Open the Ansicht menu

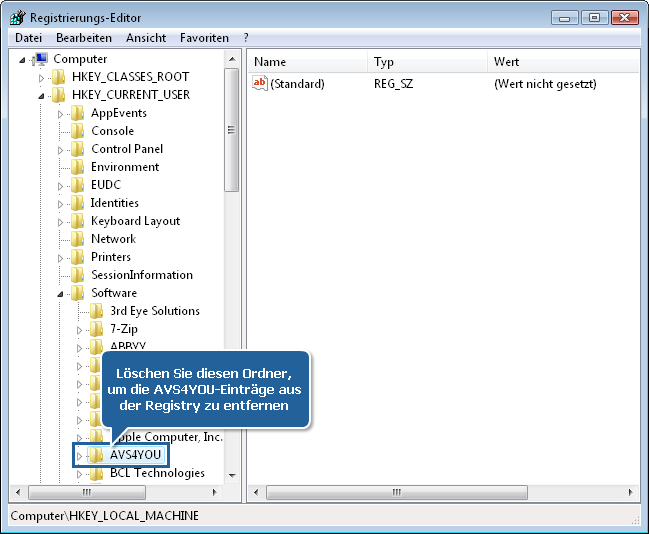click(146, 38)
